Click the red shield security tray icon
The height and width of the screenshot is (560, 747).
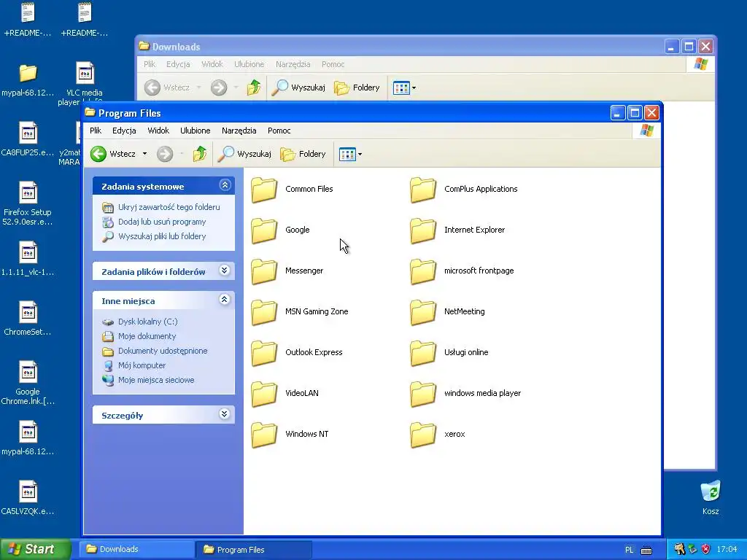click(706, 550)
